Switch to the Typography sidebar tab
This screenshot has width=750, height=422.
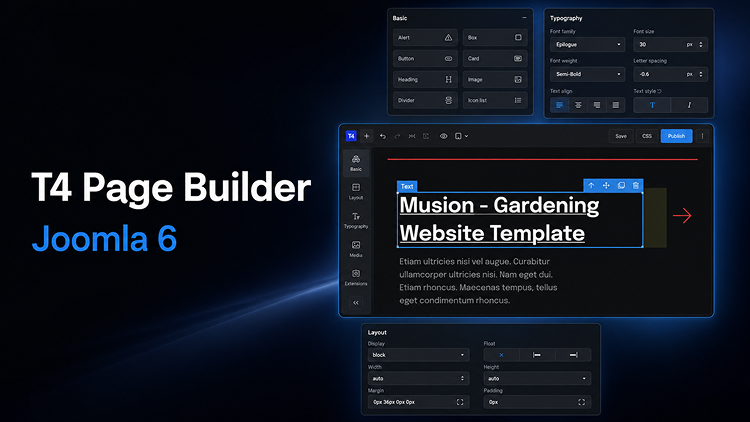(x=356, y=220)
